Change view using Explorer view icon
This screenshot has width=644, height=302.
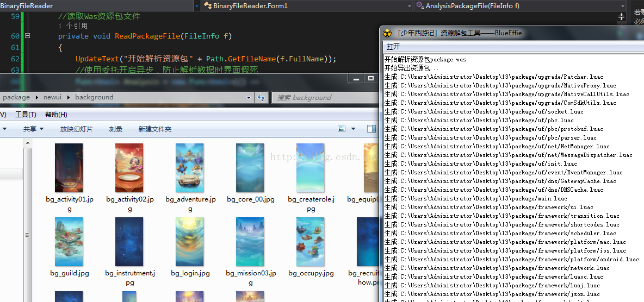[x=342, y=129]
